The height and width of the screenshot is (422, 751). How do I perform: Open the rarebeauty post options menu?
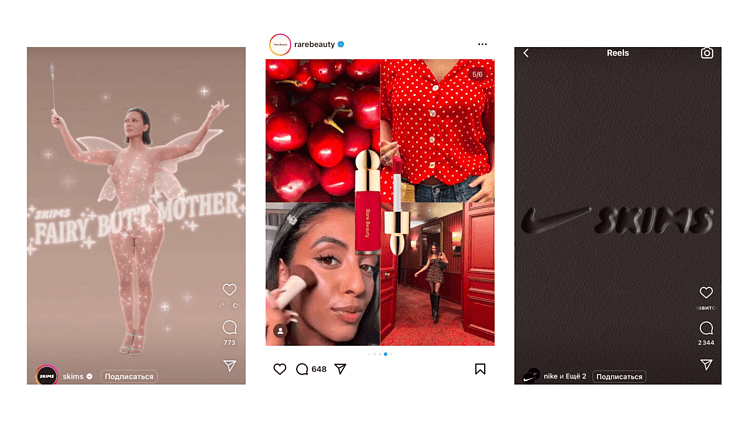click(x=482, y=44)
